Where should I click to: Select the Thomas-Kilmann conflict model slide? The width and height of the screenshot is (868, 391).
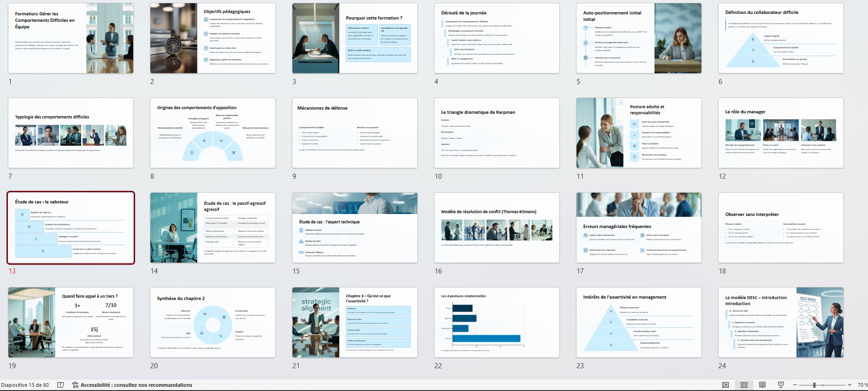pos(497,228)
